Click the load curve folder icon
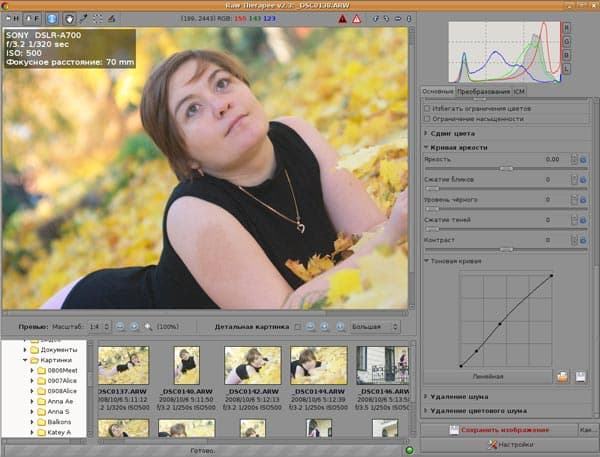 (563, 376)
